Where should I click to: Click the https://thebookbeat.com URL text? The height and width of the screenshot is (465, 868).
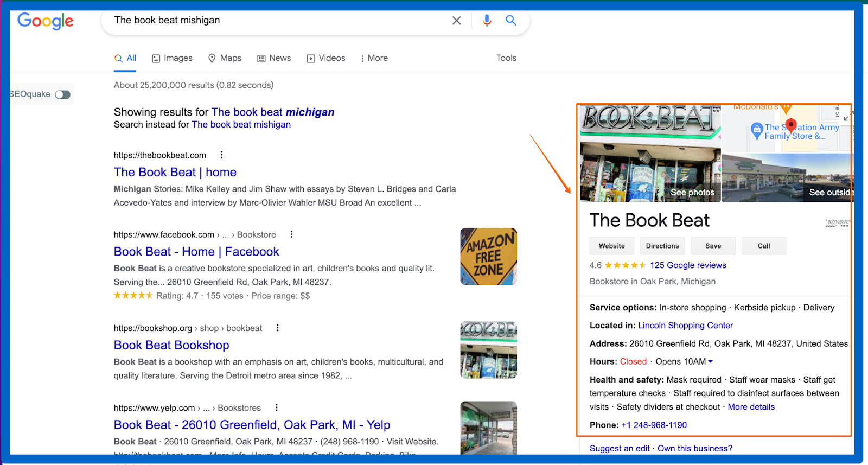[160, 155]
